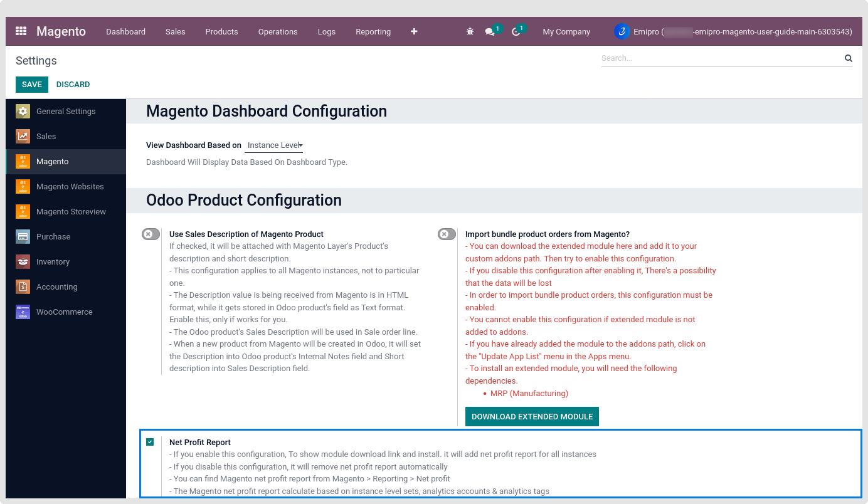Toggle Use Sales Description of Magento Product
The width and height of the screenshot is (868, 504).
tap(151, 234)
